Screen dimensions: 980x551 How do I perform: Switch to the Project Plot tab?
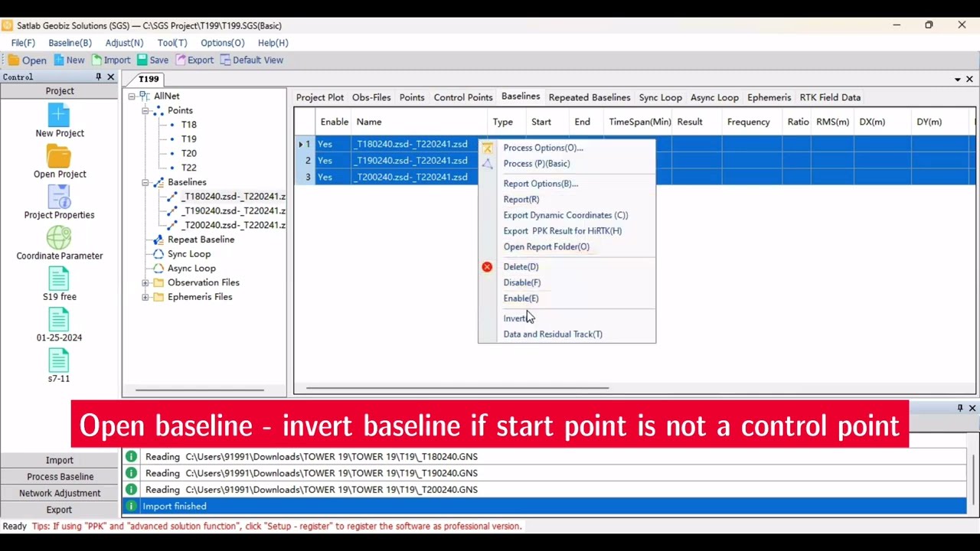coord(320,97)
